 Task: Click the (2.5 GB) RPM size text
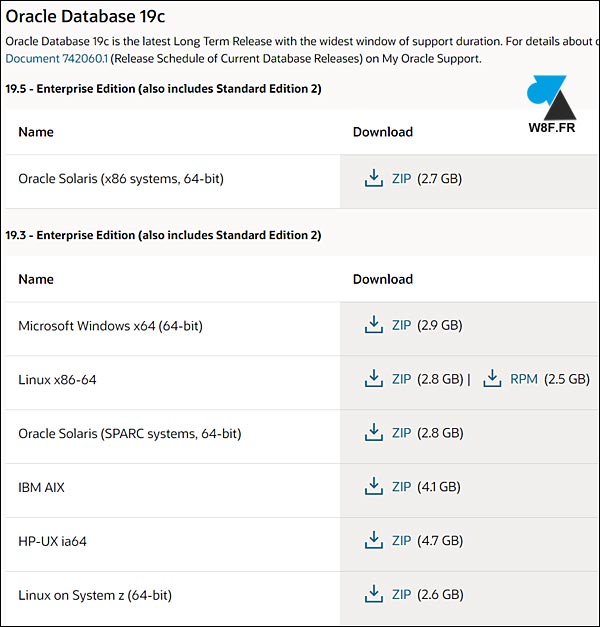pyautogui.click(x=567, y=379)
